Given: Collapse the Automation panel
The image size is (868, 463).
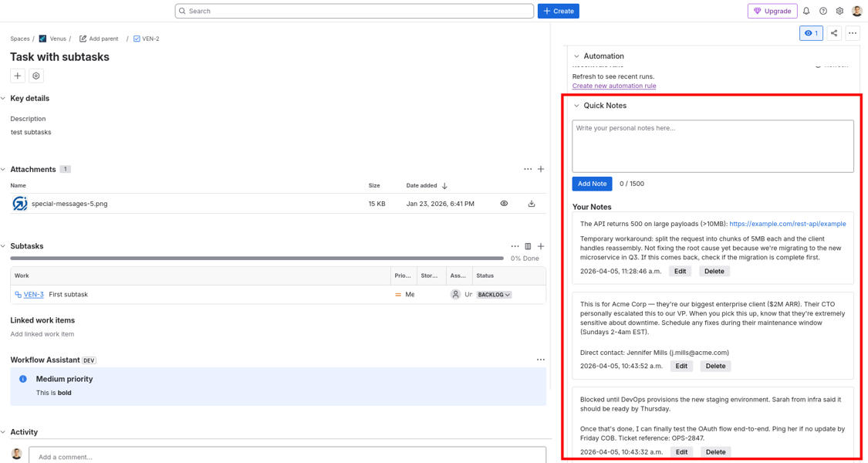Looking at the screenshot, I should (577, 56).
